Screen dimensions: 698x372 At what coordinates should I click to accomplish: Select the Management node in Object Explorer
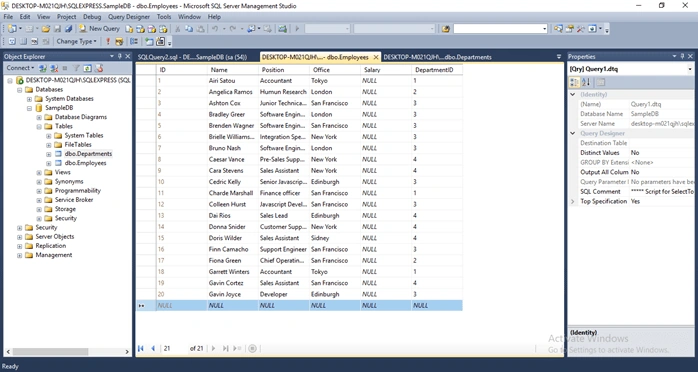[x=54, y=255]
